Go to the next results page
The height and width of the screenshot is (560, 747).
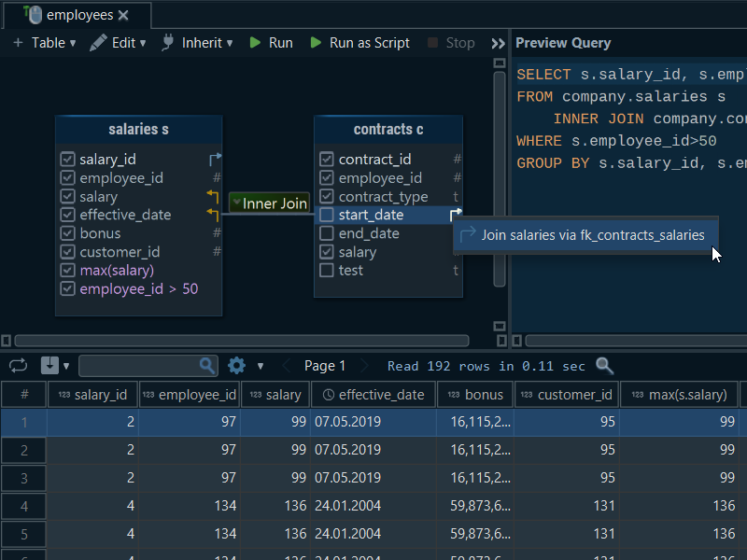[365, 366]
